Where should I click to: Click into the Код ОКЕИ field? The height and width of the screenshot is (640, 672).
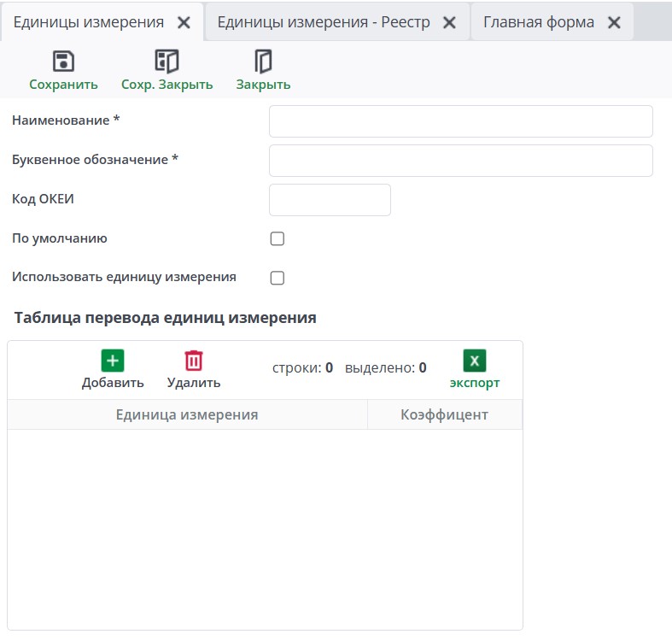(x=330, y=200)
